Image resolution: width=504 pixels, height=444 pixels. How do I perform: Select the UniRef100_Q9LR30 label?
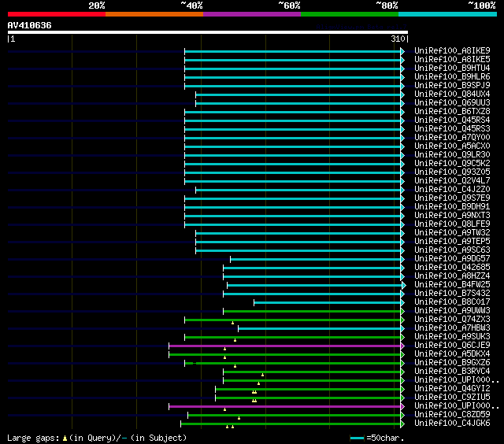click(x=452, y=155)
